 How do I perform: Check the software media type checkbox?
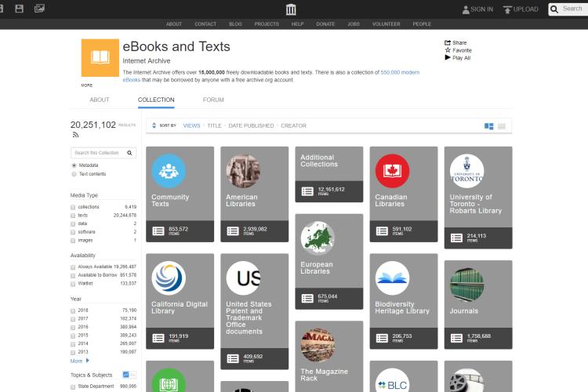(73, 232)
